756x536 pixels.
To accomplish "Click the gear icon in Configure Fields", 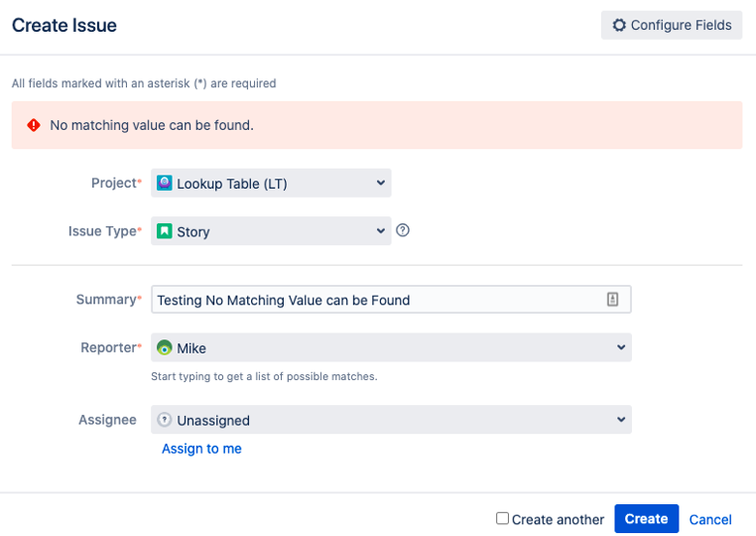I will click(619, 26).
